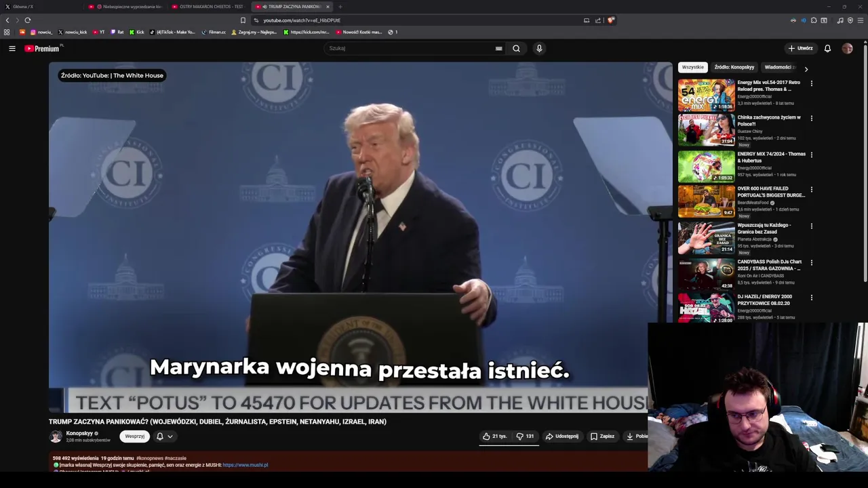The height and width of the screenshot is (488, 868).
Task: Show more filter chips with right arrow
Action: pos(806,68)
